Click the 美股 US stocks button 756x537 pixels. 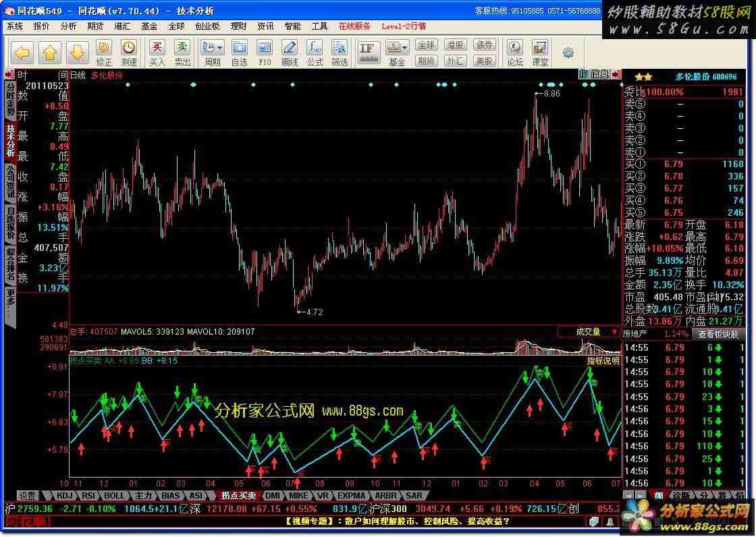pyautogui.click(x=485, y=60)
